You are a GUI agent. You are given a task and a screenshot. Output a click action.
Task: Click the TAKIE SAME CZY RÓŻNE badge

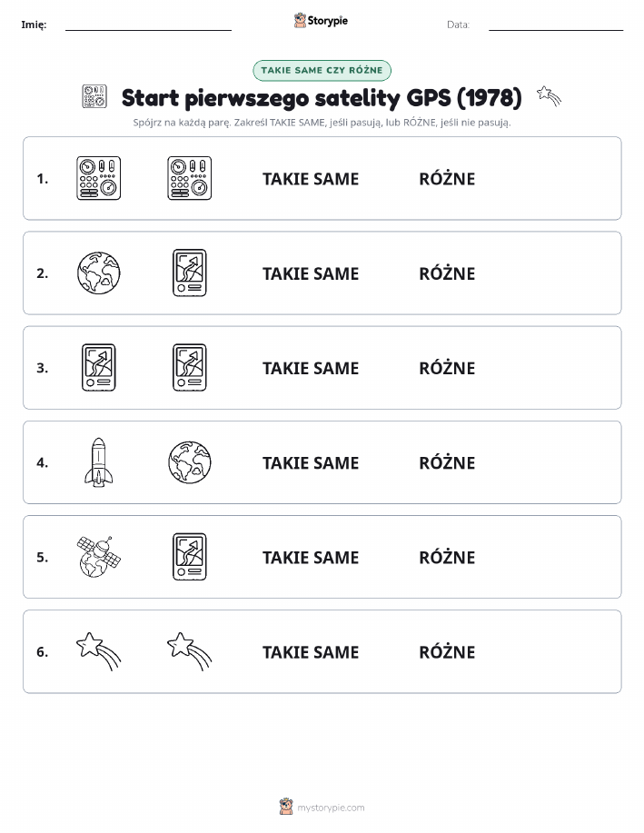322,71
